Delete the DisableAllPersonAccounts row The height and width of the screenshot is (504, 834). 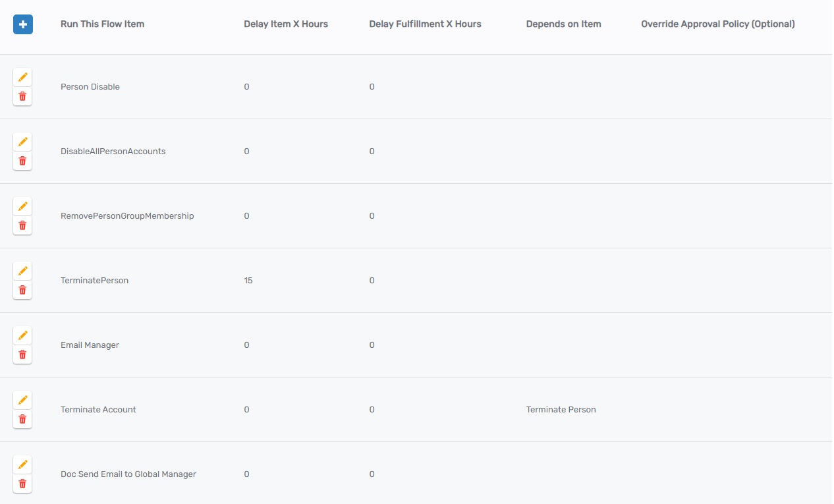22,161
